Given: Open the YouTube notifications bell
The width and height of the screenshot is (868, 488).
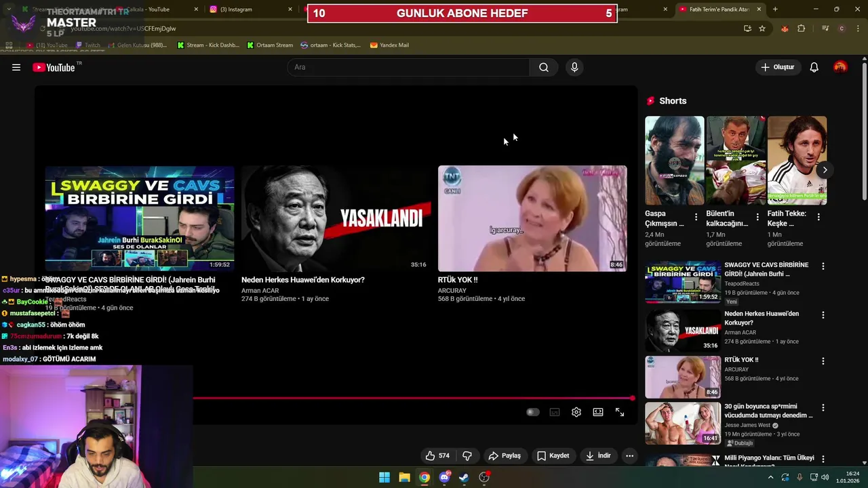Looking at the screenshot, I should click(814, 67).
